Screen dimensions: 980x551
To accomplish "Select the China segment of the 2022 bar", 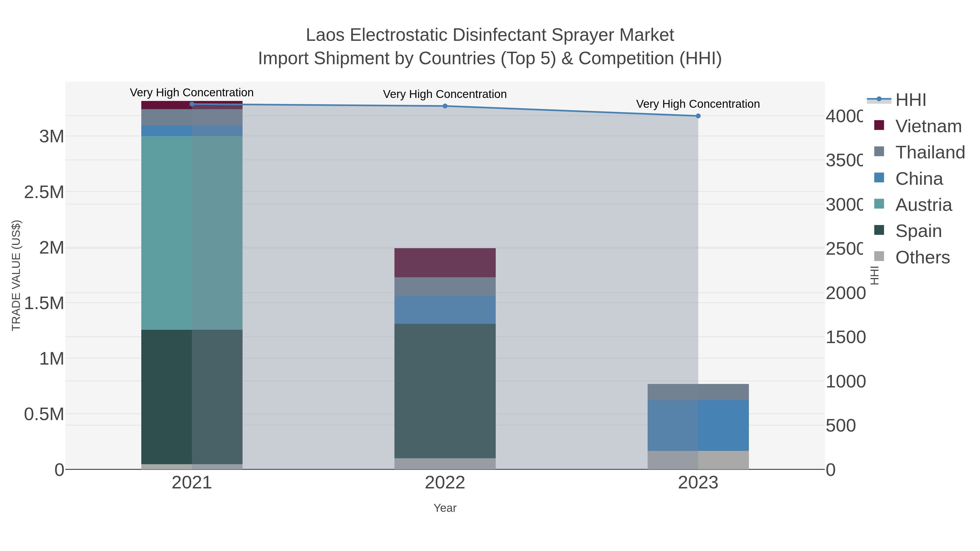I will (445, 310).
